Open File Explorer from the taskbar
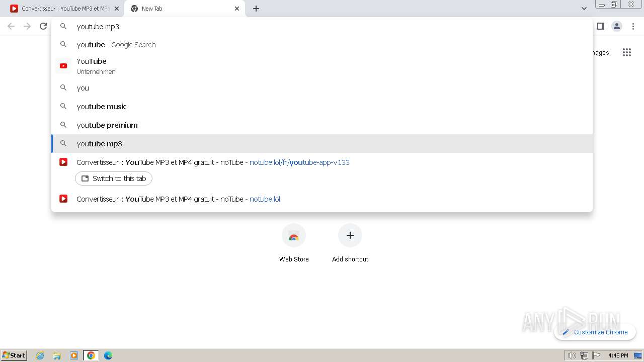Image resolution: width=644 pixels, height=362 pixels. coord(57,355)
